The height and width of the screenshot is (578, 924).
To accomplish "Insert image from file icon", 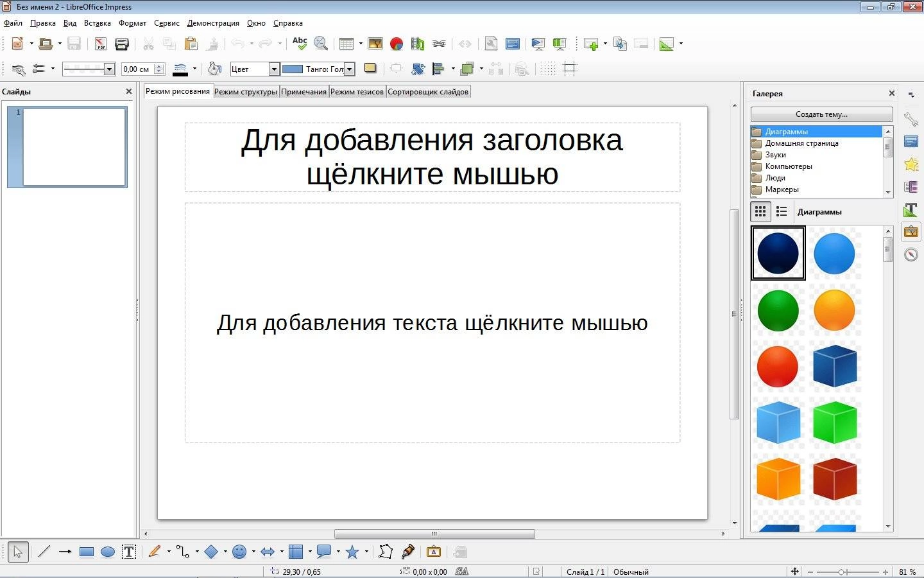I will (x=375, y=44).
